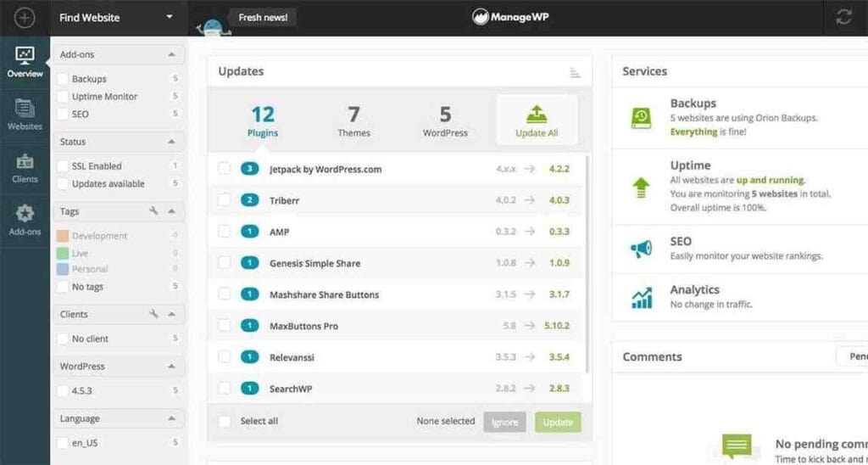Check the No client filter
The width and height of the screenshot is (868, 465).
point(63,338)
